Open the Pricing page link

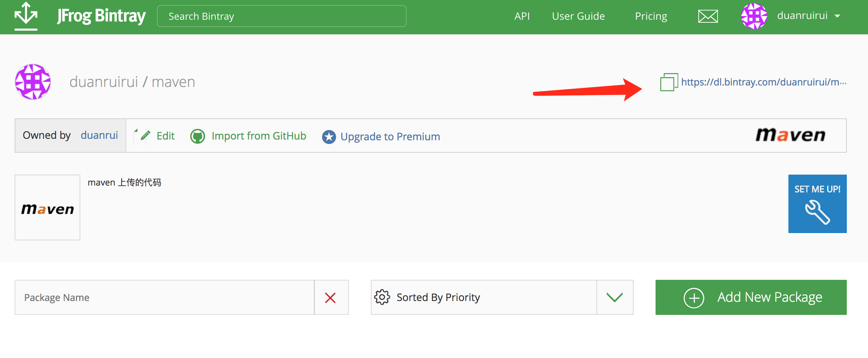651,16
